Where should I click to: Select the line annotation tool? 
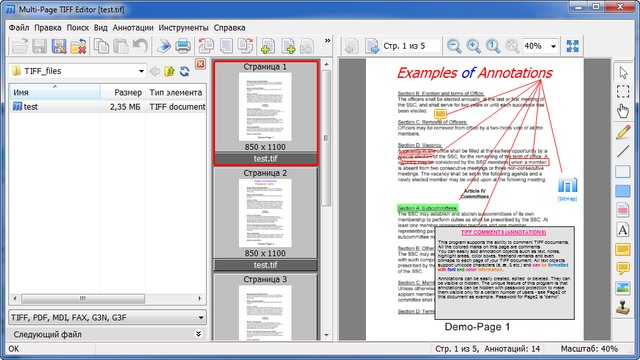pos(623,151)
